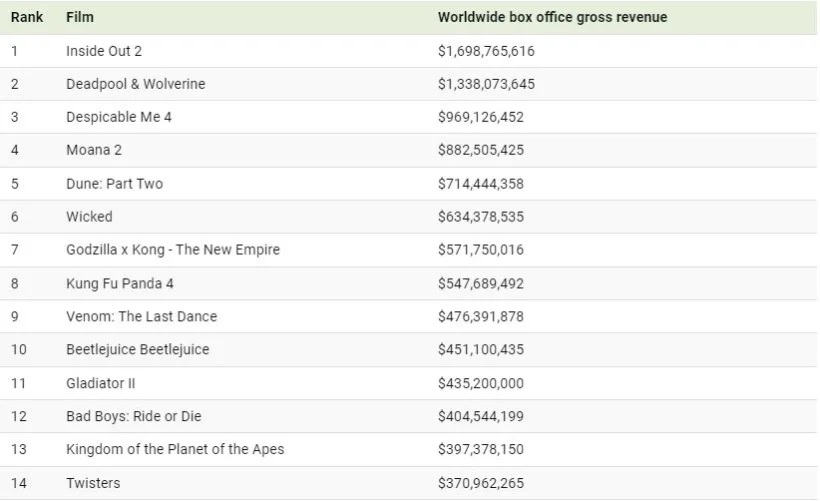Select the film title 'Beetlejuice Beetlejuice'
Viewport: 820px width, 501px height.
[x=138, y=350]
